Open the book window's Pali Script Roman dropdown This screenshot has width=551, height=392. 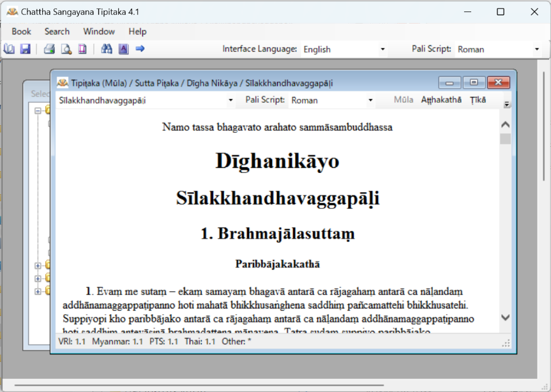[331, 100]
